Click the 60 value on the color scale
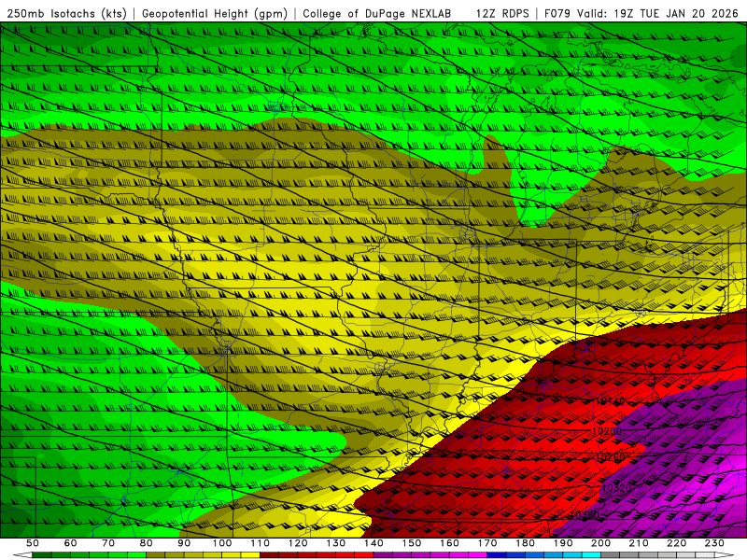Image resolution: width=747 pixels, height=560 pixels. [71, 543]
